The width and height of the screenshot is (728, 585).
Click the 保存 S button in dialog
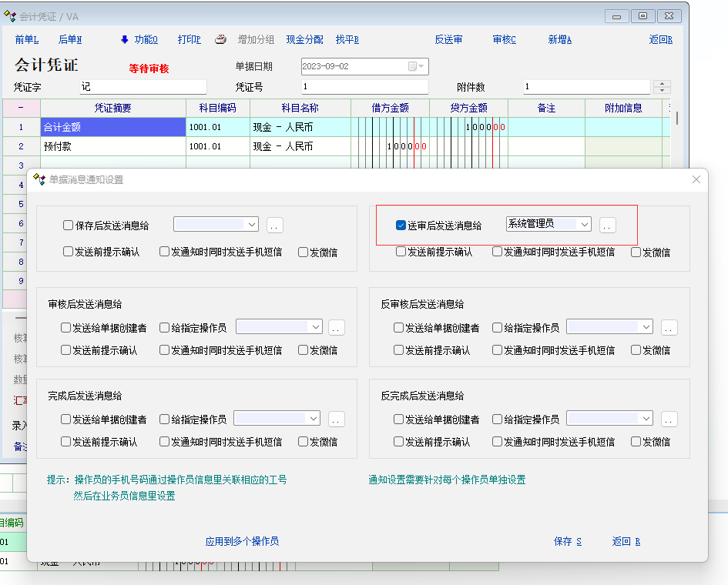coord(568,542)
